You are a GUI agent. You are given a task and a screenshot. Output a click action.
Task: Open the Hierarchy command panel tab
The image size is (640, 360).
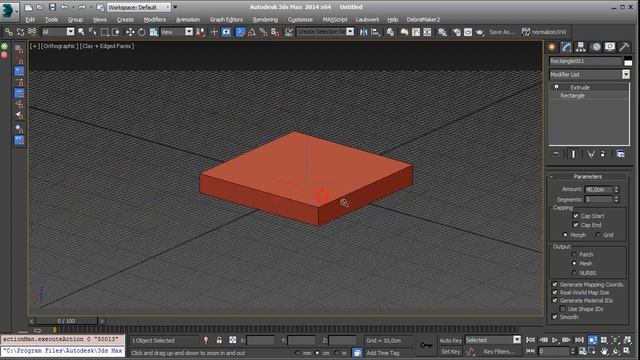coord(580,47)
